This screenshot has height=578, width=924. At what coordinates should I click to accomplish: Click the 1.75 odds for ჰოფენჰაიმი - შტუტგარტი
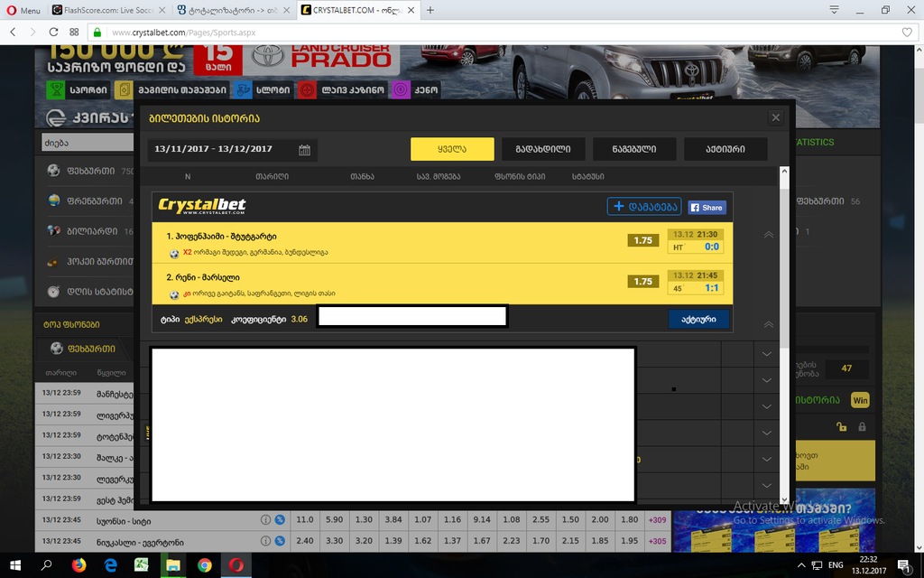pos(642,240)
